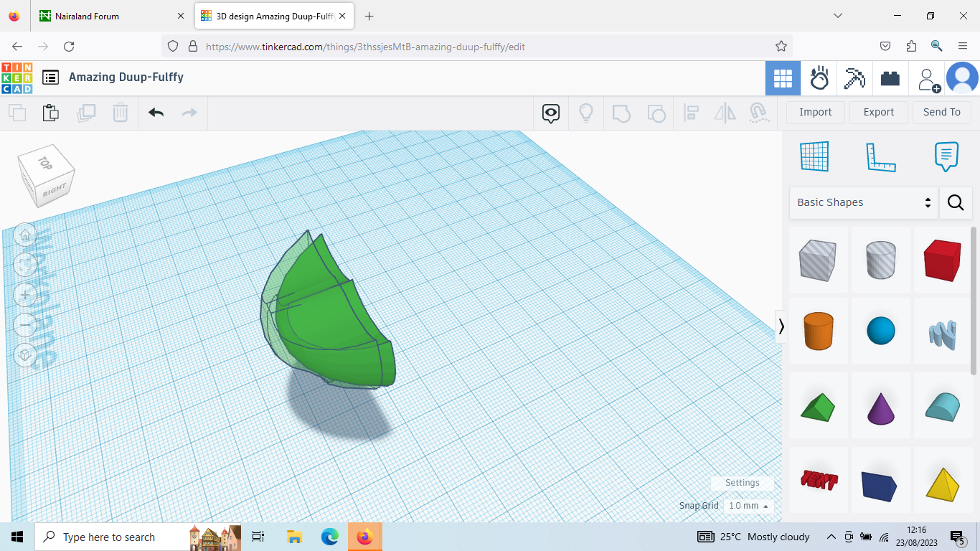The image size is (980, 551).
Task: Ungroup the selected shape
Action: 656,113
